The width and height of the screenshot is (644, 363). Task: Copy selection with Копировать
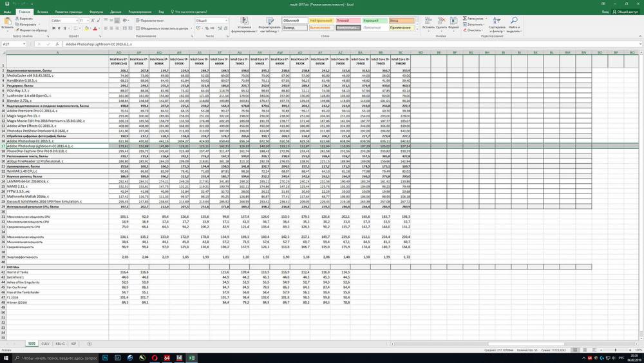click(x=26, y=25)
